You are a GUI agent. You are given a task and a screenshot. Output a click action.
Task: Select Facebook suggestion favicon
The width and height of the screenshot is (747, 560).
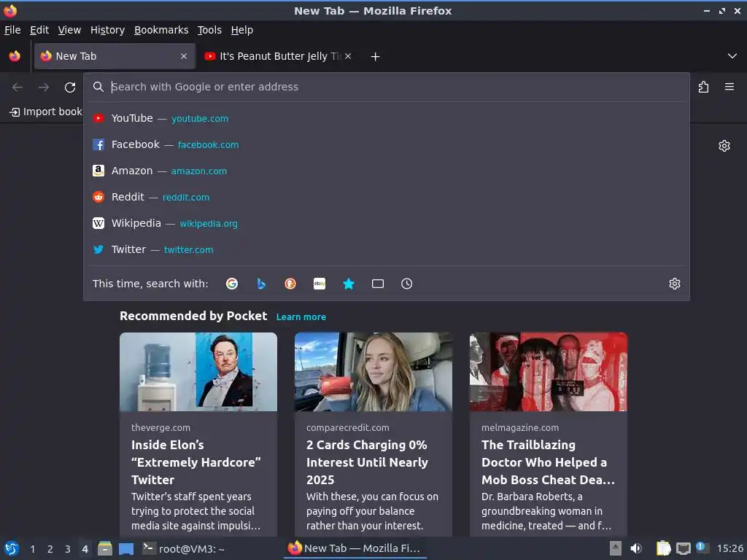[98, 145]
